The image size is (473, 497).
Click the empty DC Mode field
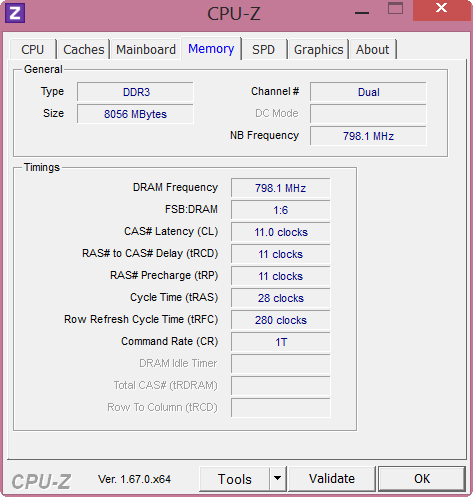tap(368, 114)
